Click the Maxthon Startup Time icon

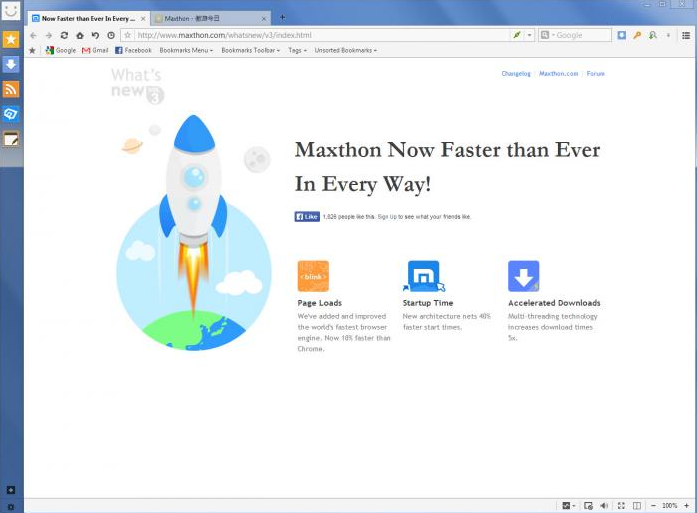tap(424, 276)
